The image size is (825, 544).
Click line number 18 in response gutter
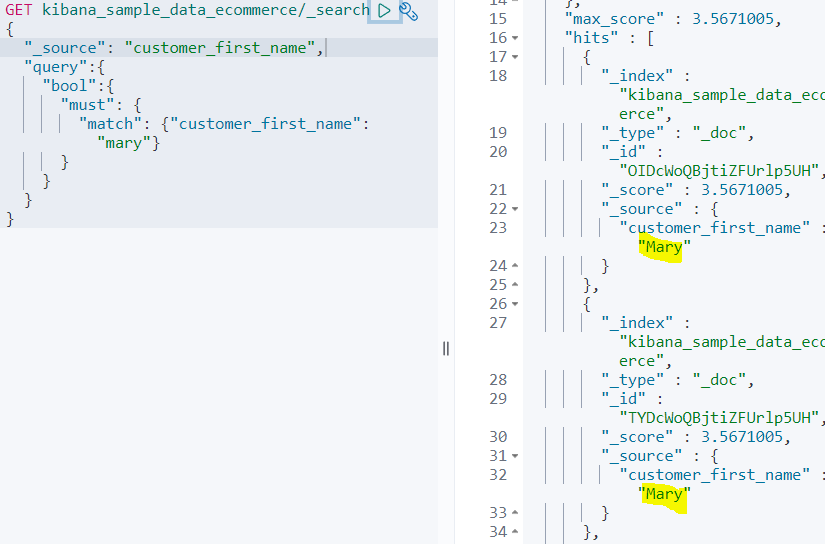click(x=498, y=76)
